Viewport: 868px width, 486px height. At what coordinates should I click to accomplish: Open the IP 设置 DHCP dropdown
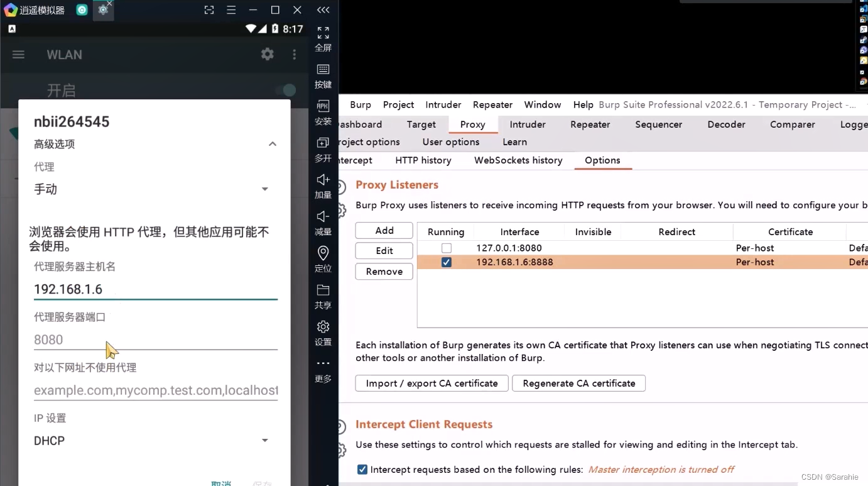[x=152, y=441]
